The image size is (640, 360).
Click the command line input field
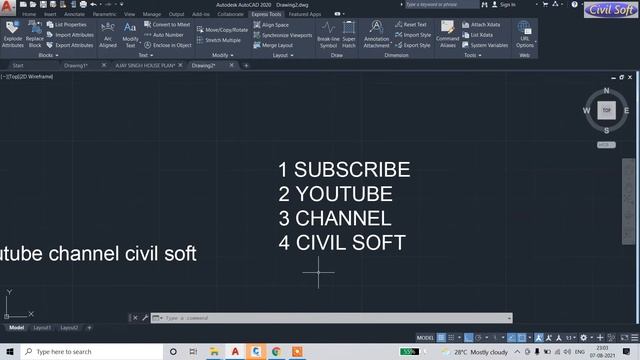pyautogui.click(x=331, y=318)
